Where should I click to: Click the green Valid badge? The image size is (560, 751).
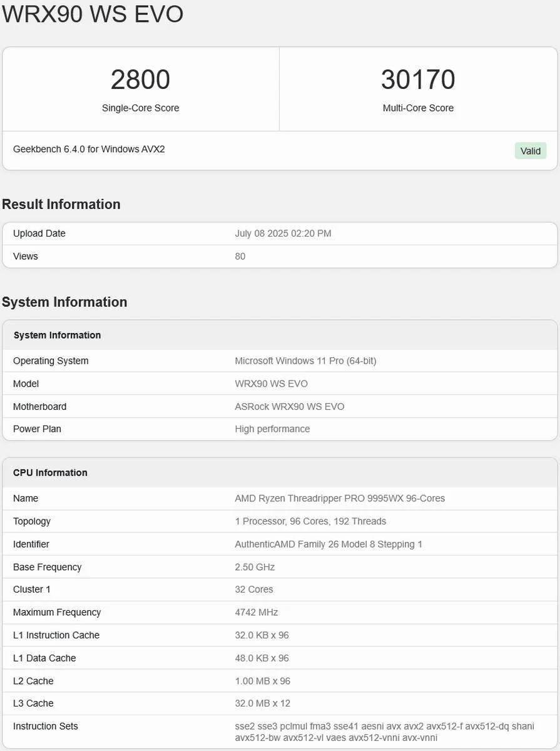click(530, 151)
